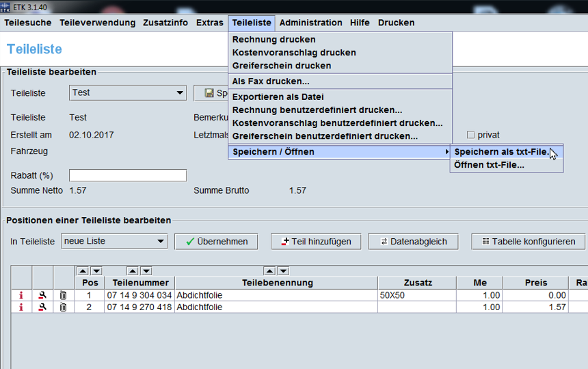
Task: Sort Teilenummer column descending arrow
Action: [146, 271]
